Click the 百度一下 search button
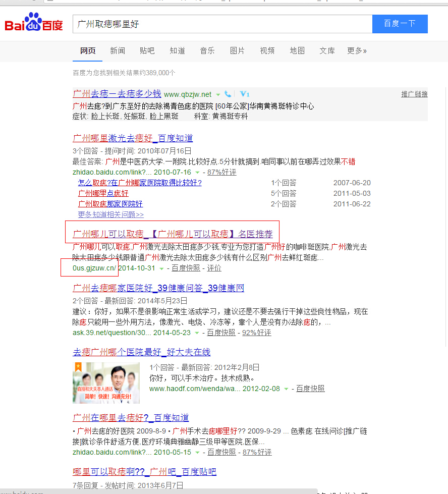This screenshot has width=448, height=494. point(400,24)
